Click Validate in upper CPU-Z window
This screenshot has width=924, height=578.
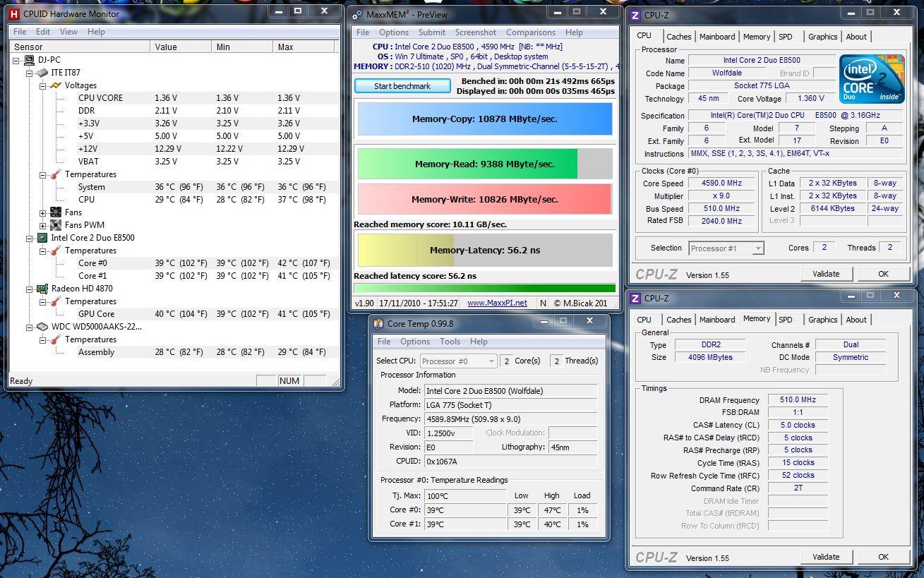point(826,274)
